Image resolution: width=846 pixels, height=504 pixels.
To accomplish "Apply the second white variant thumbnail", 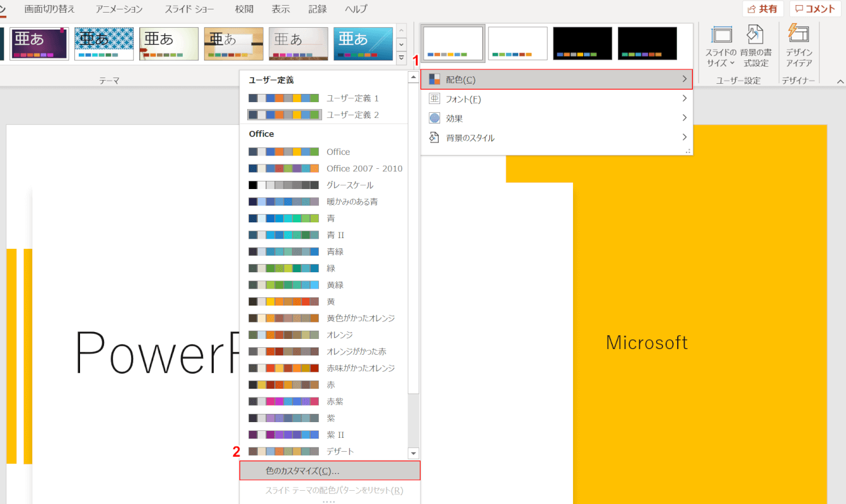I will click(x=518, y=43).
